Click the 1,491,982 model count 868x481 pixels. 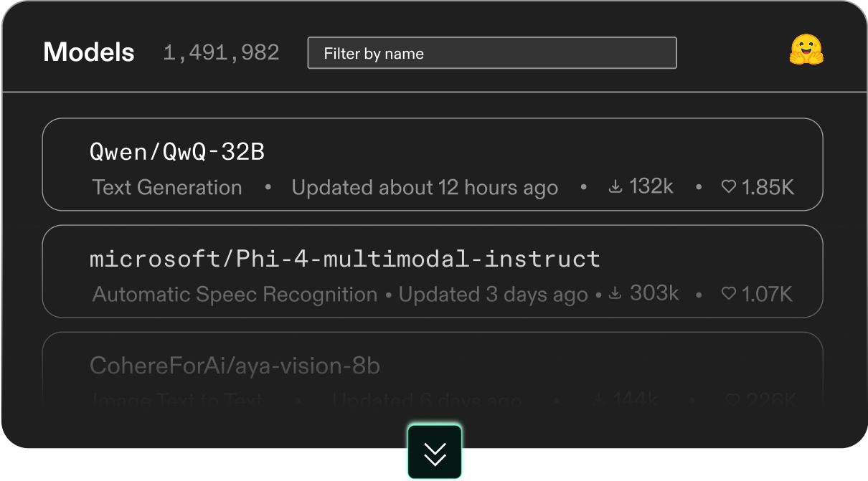(x=221, y=53)
